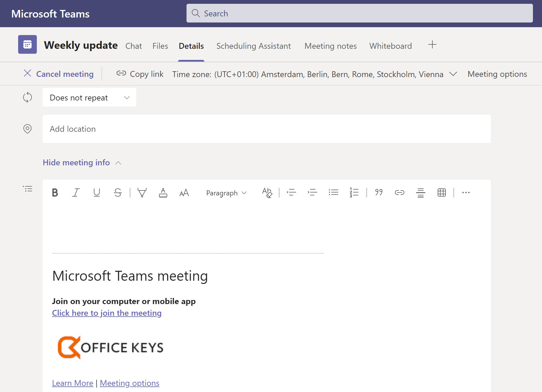Open text highlight color tool
542x392 pixels.
[142, 192]
